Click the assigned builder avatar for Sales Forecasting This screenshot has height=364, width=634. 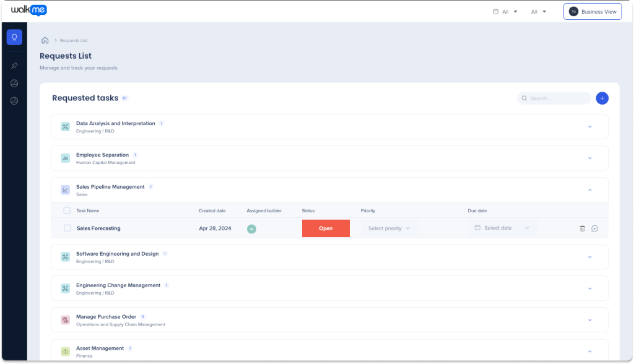[x=251, y=228]
